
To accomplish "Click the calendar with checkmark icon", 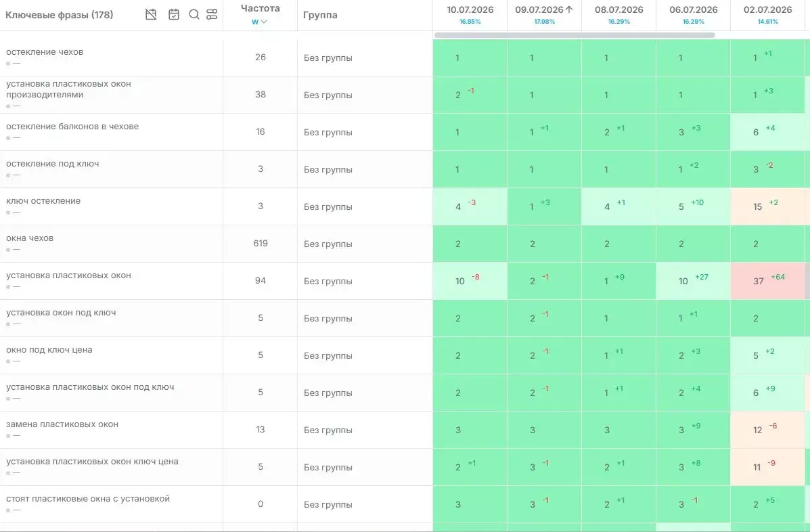I will 173,14.
